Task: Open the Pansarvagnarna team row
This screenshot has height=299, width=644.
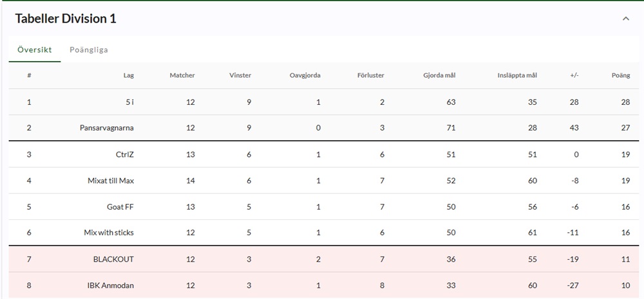Action: click(107, 128)
